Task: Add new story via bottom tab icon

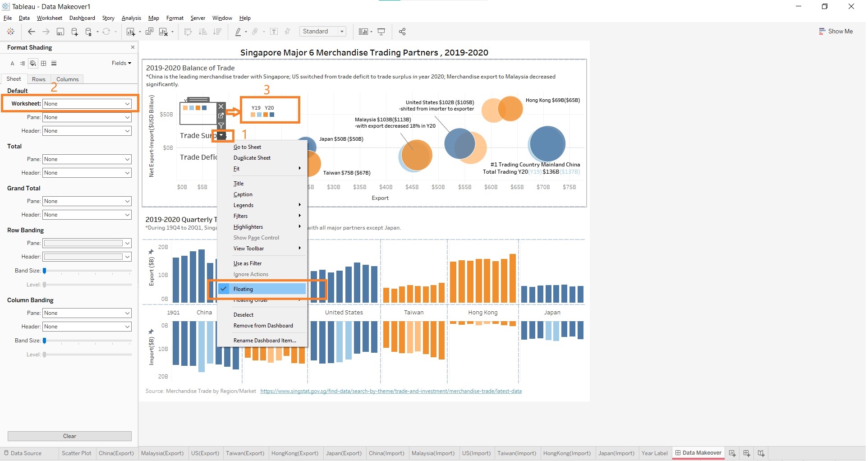Action: (x=761, y=453)
